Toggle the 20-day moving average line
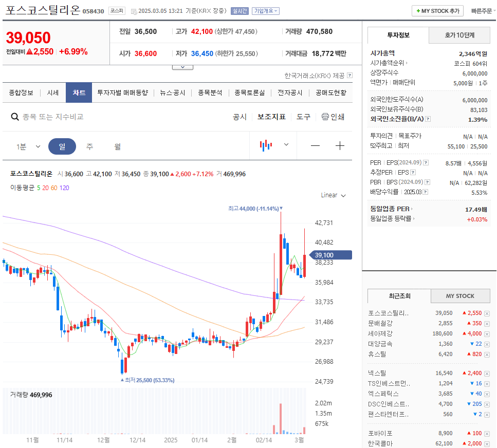Screen dimensions: 497x448 coord(45,188)
